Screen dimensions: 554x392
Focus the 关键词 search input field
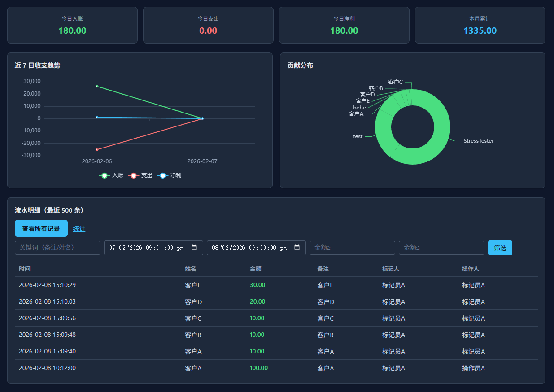pyautogui.click(x=57, y=248)
